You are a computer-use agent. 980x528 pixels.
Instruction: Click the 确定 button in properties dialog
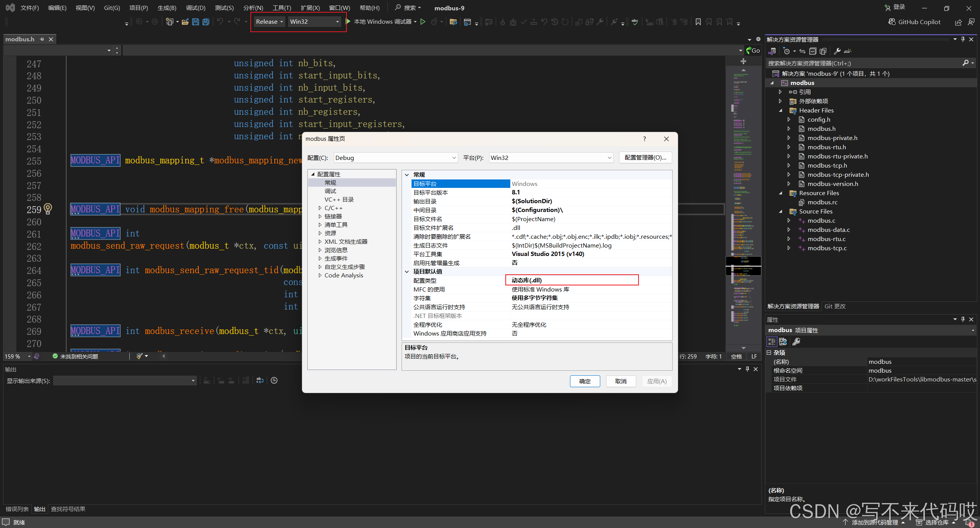click(585, 381)
